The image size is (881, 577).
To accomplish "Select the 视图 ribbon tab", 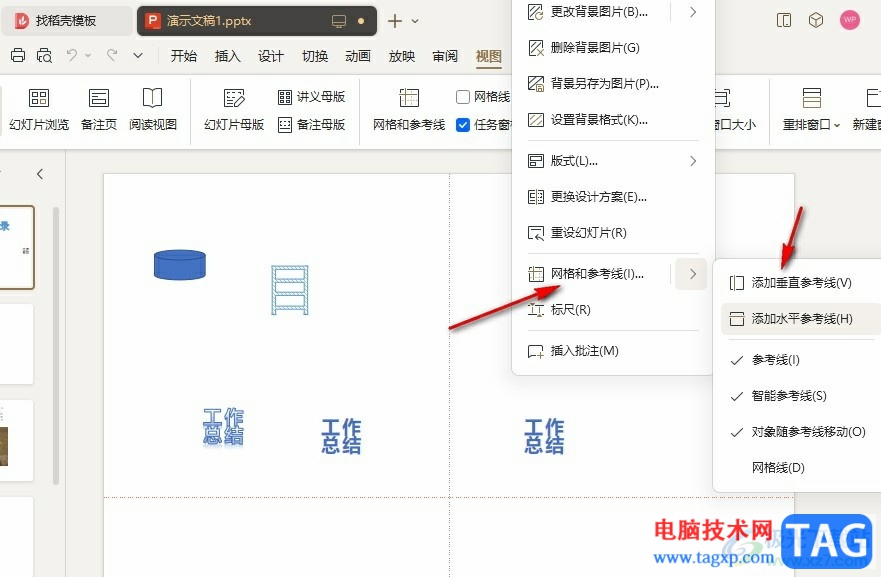I will click(x=488, y=56).
